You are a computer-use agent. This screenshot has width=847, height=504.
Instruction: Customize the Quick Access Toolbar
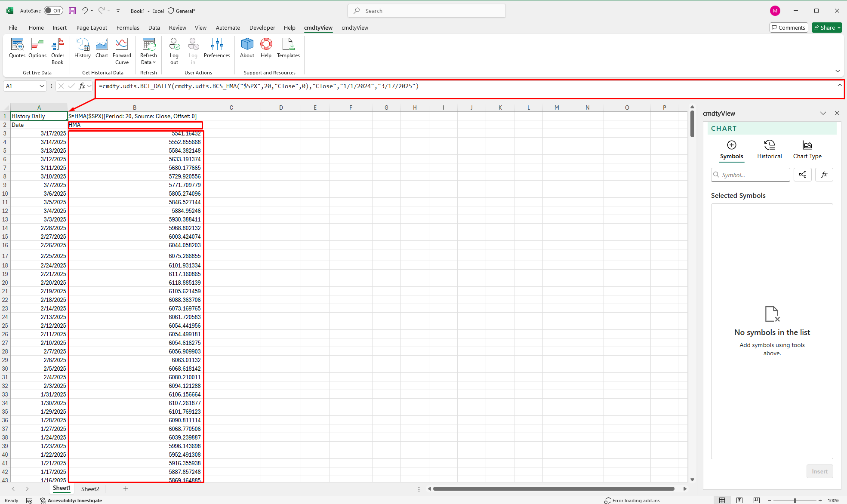[x=118, y=11]
